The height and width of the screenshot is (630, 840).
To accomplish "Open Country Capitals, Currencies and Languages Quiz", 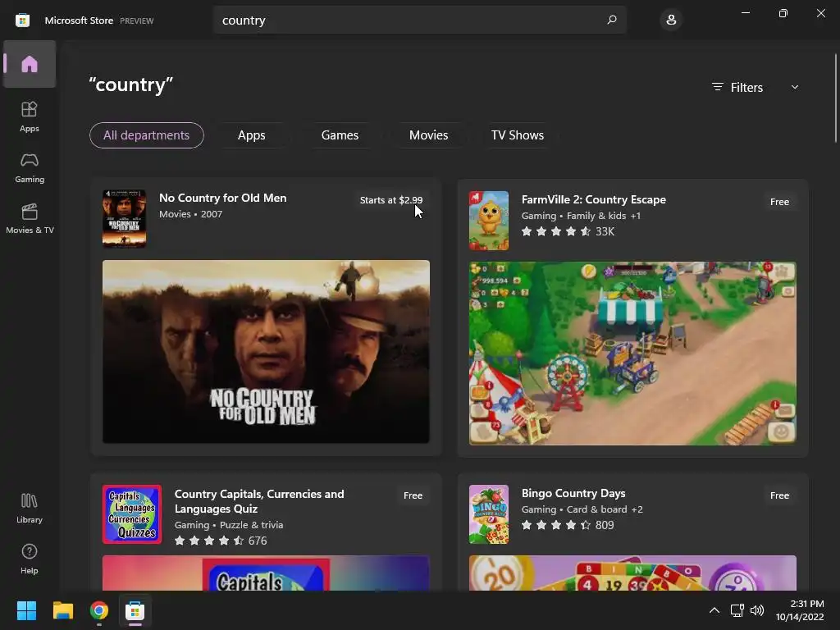I will (259, 501).
